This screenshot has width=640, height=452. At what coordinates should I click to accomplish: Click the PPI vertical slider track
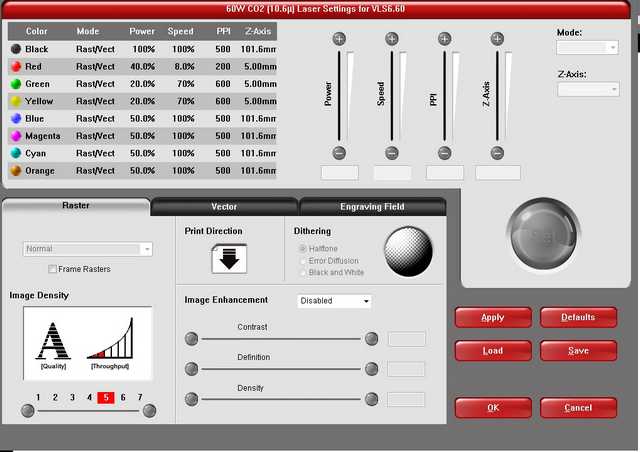(444, 96)
